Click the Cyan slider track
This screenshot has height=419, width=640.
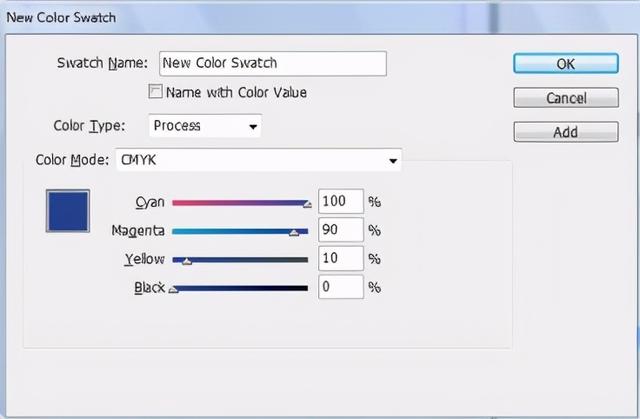click(240, 203)
